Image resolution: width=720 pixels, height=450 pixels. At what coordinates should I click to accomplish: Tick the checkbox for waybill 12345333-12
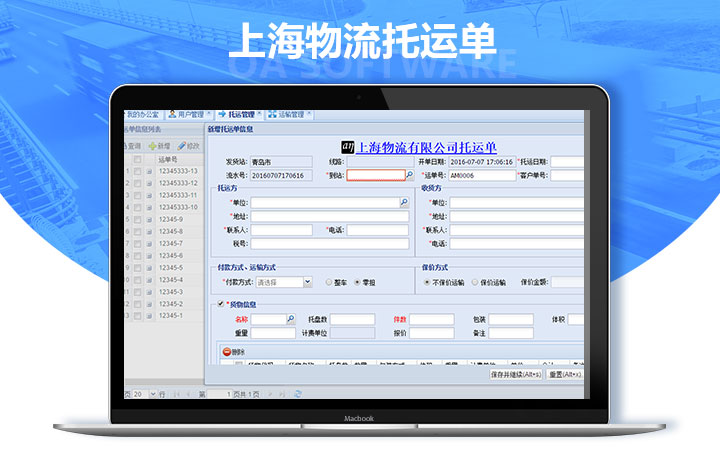click(137, 183)
